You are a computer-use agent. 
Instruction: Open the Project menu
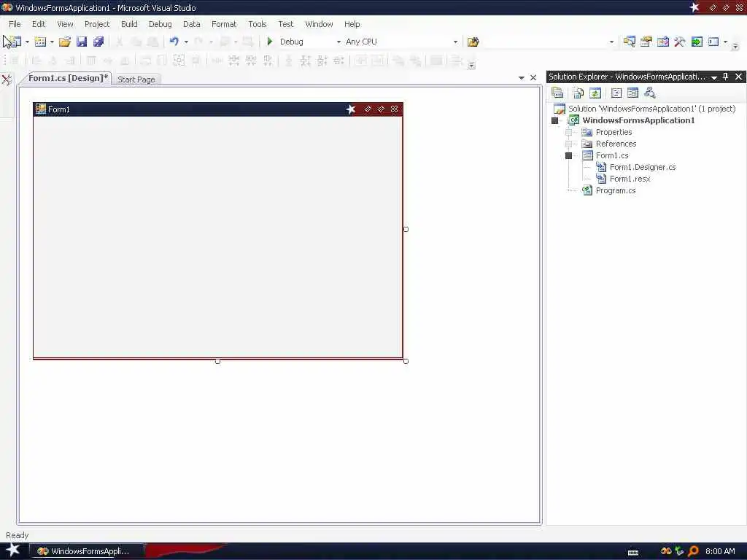tap(97, 24)
